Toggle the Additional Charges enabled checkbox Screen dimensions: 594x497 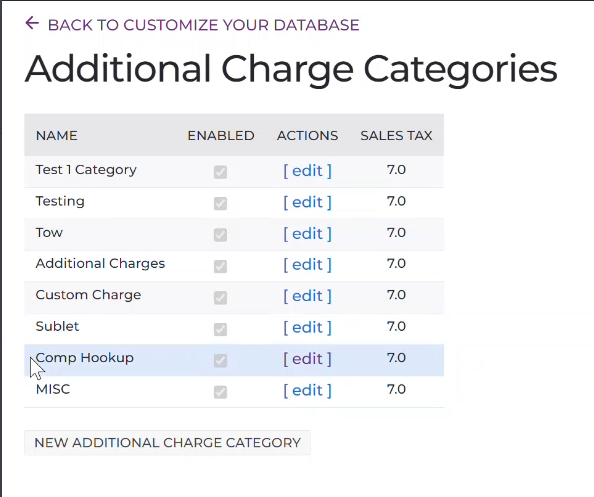(x=220, y=266)
